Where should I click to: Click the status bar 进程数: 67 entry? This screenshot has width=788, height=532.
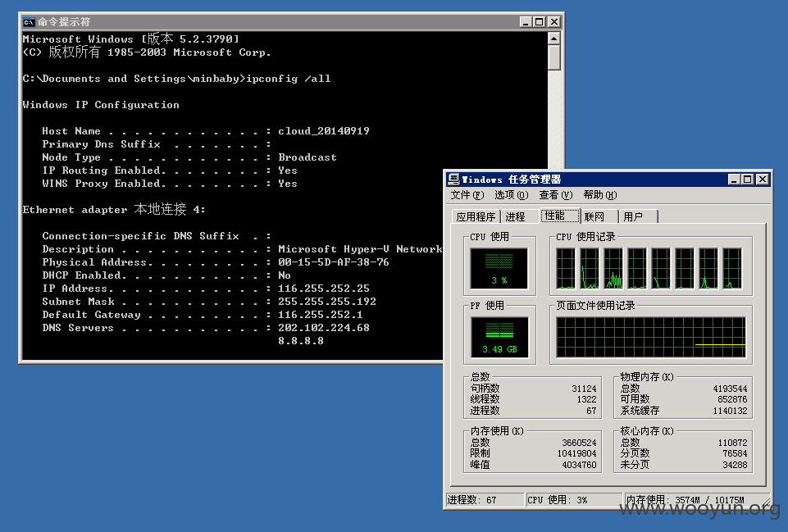[x=485, y=500]
